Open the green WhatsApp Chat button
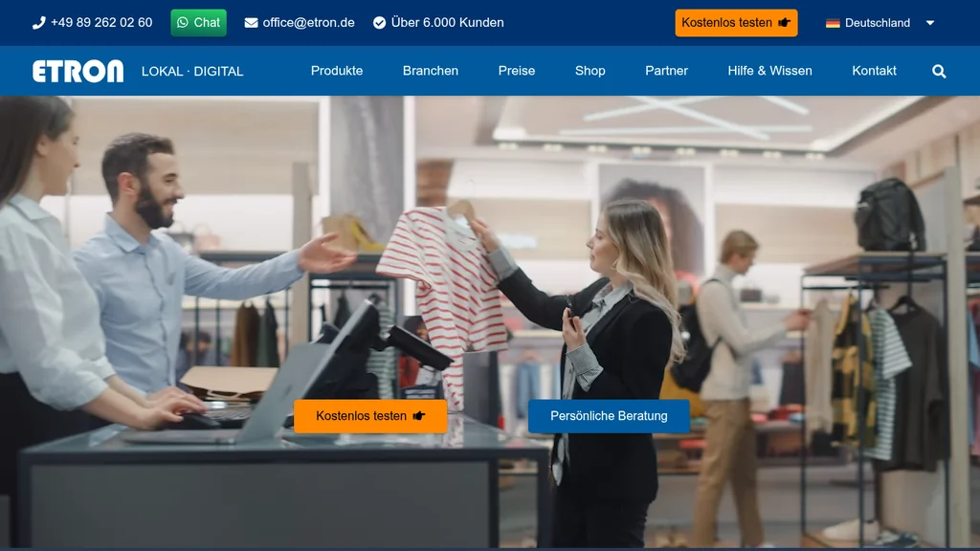The height and width of the screenshot is (551, 980). coord(199,23)
